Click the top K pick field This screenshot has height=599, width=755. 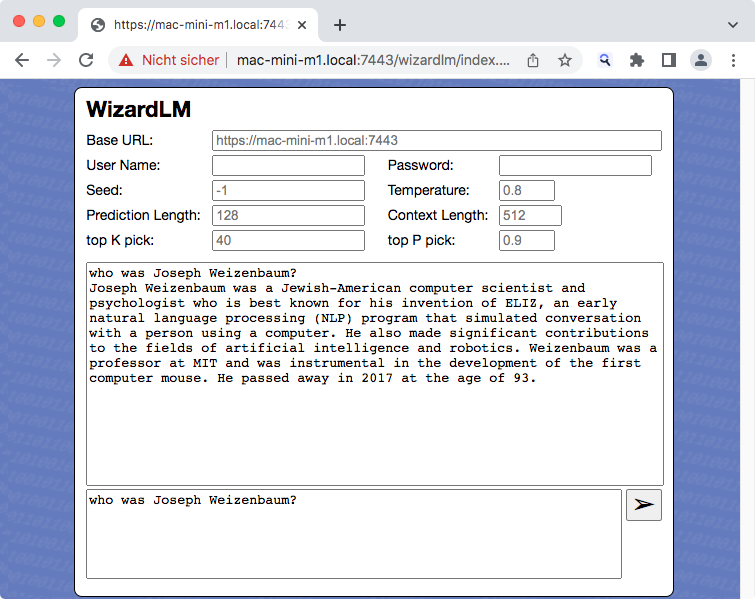point(288,241)
